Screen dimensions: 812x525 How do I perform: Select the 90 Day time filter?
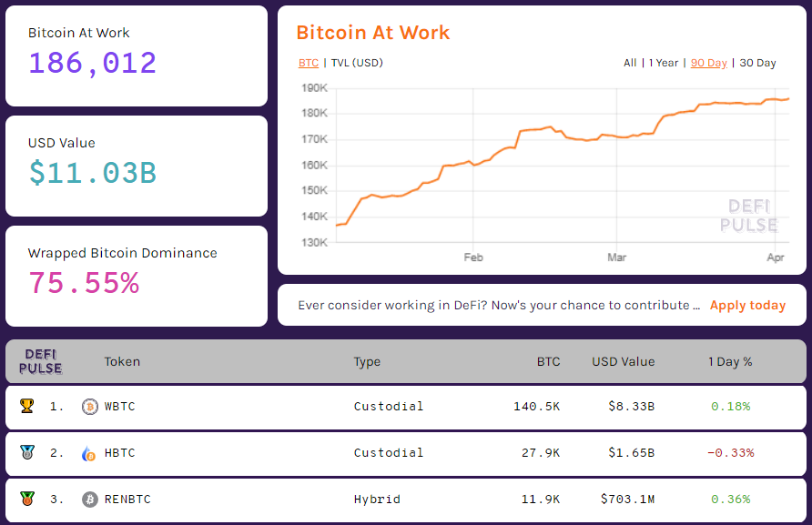click(x=709, y=63)
